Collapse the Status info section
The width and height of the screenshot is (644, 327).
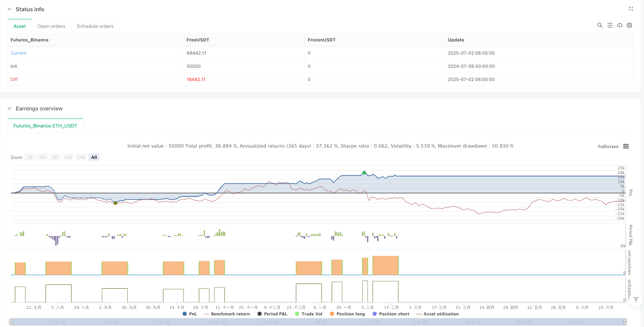(10, 9)
